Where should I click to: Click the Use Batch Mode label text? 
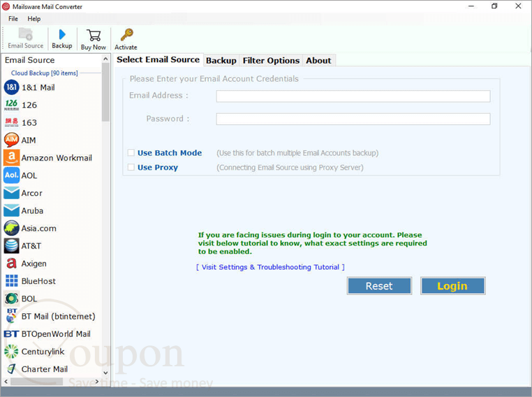pyautogui.click(x=170, y=153)
